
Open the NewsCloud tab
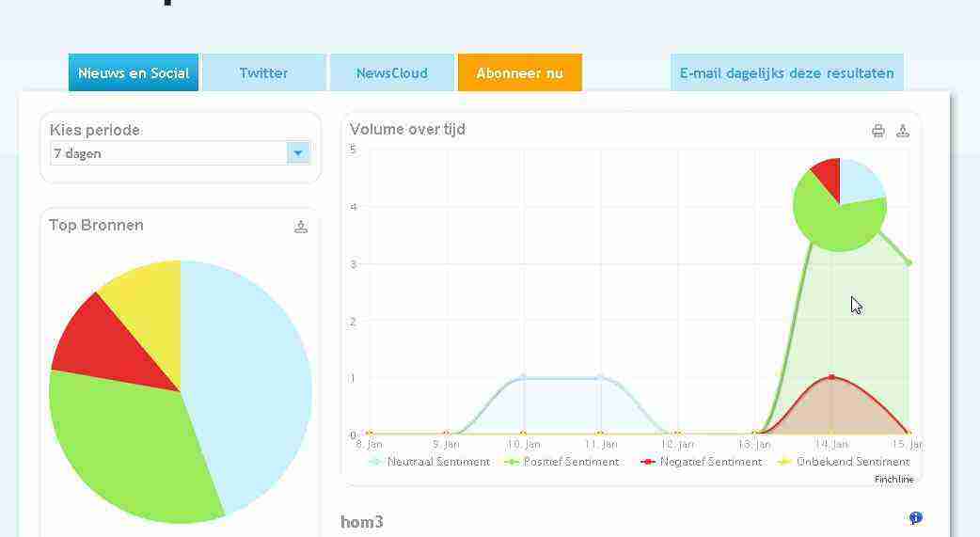(391, 73)
